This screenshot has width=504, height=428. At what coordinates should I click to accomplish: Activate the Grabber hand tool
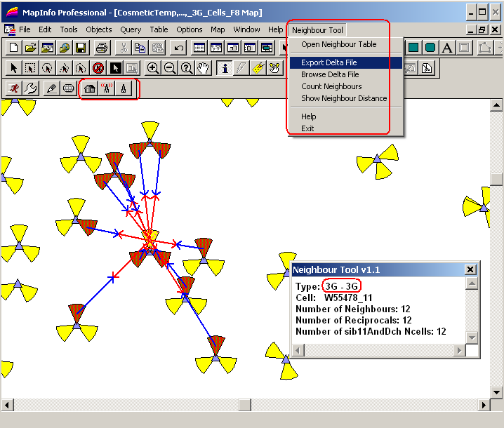(204, 68)
